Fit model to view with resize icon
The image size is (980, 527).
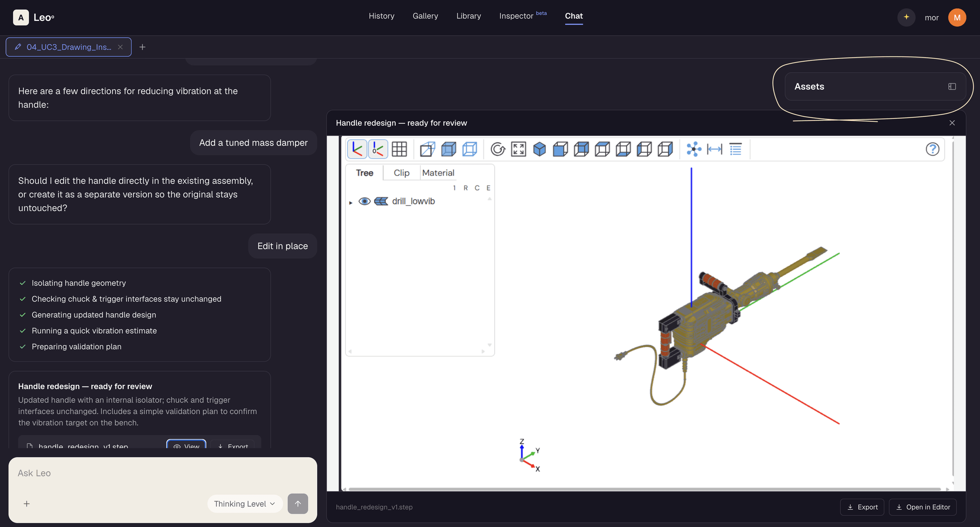[519, 149]
